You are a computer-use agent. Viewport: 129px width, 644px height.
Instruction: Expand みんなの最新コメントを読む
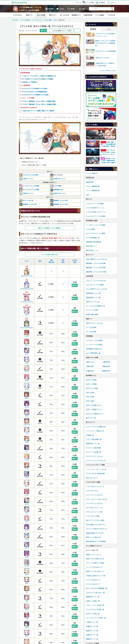(x=63, y=30)
